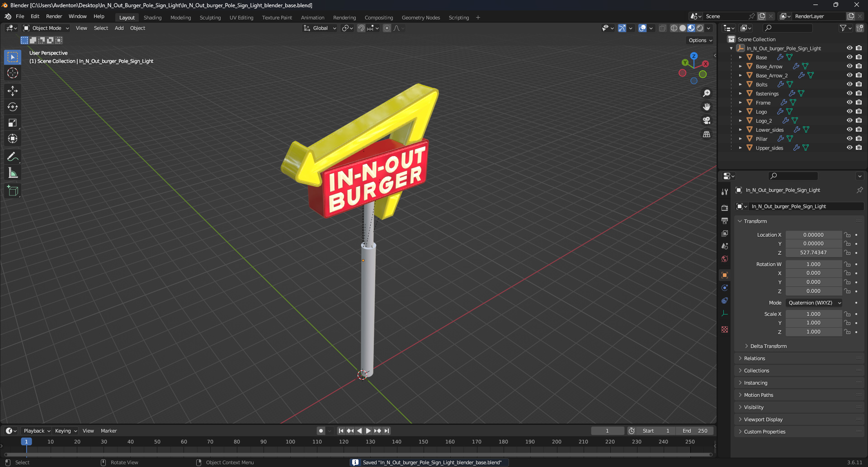This screenshot has height=467, width=868.
Task: Expand the Frame object in outliner
Action: (x=740, y=103)
